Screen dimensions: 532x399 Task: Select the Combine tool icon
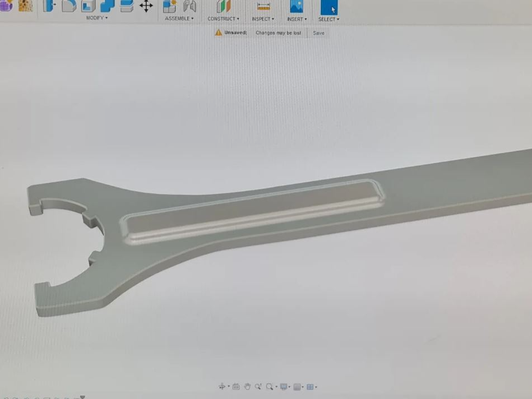[x=108, y=6]
